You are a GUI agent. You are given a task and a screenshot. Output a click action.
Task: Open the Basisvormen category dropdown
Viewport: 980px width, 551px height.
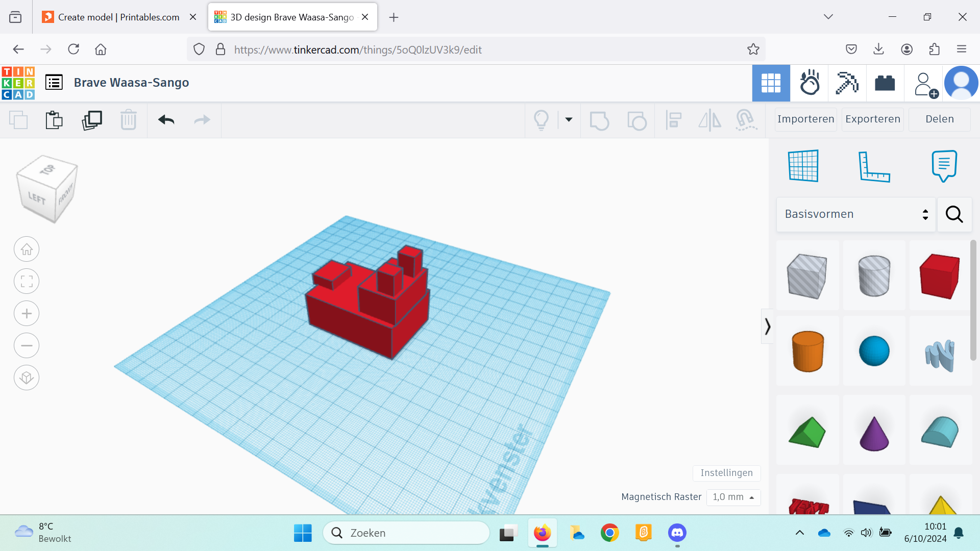pyautogui.click(x=855, y=214)
